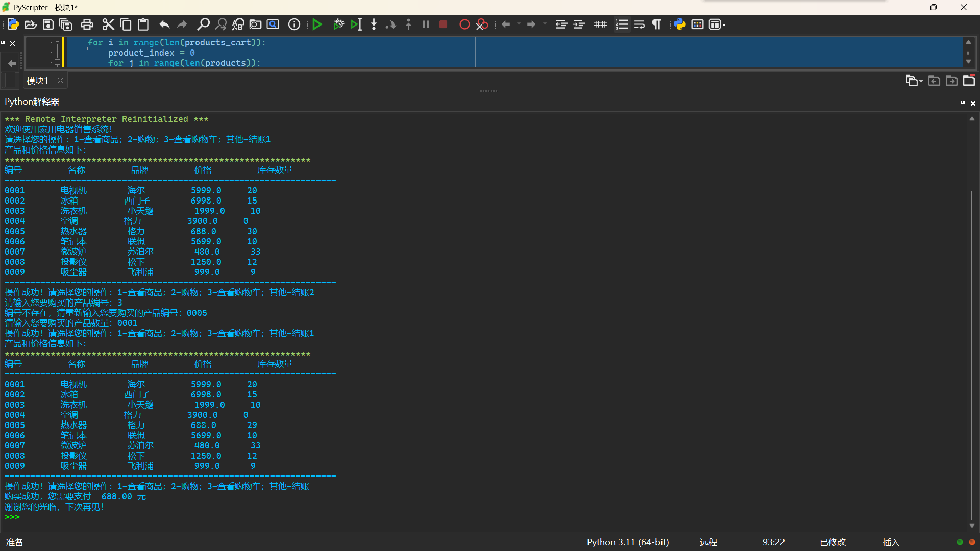The height and width of the screenshot is (551, 980).
Task: Click the Python解释器 panel title
Action: click(x=32, y=102)
